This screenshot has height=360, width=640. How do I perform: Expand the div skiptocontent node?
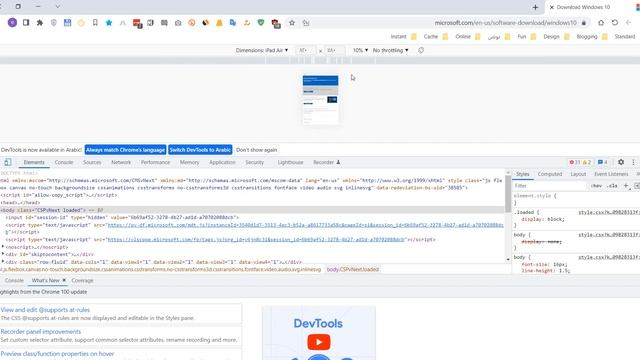point(3,254)
